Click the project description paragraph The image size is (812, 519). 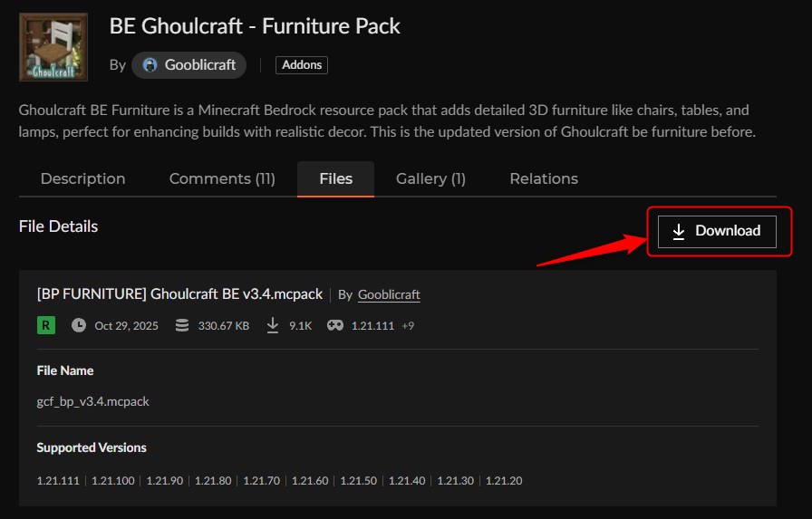click(x=387, y=121)
